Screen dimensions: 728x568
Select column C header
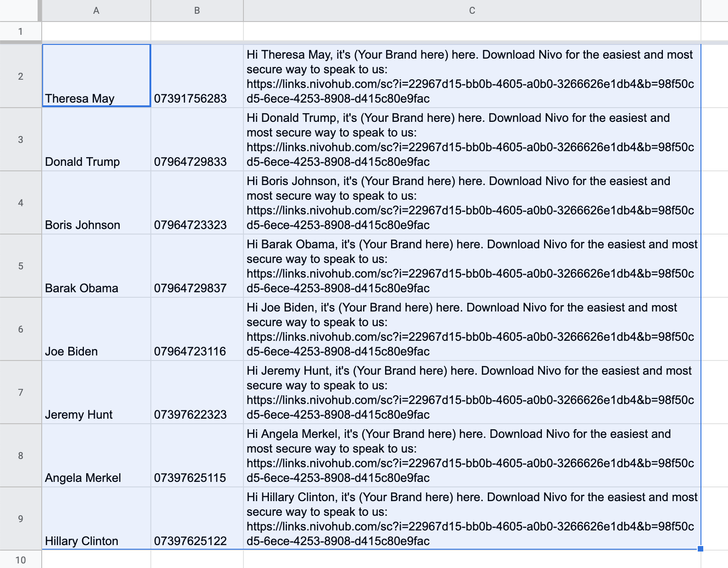pos(472,11)
